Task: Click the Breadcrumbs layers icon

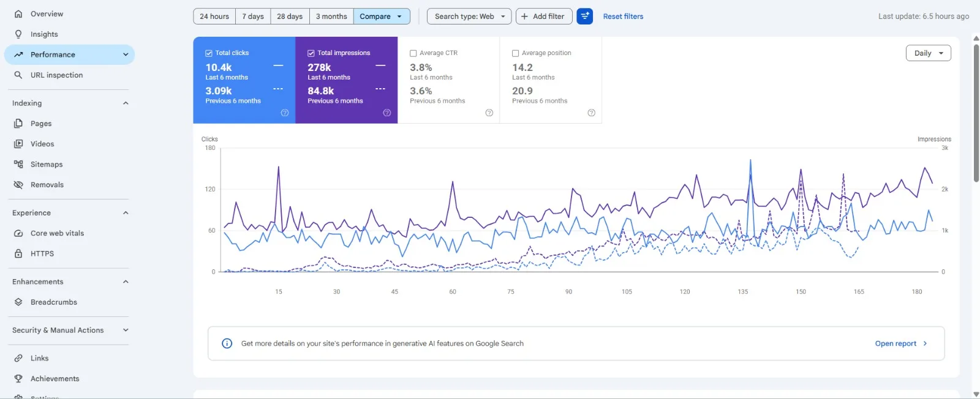Action: (x=18, y=302)
